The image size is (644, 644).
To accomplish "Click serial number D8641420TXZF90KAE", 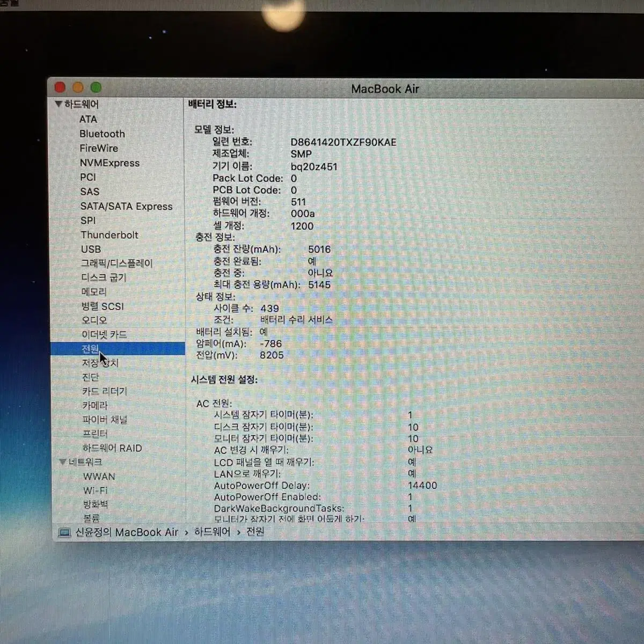I will (x=343, y=142).
